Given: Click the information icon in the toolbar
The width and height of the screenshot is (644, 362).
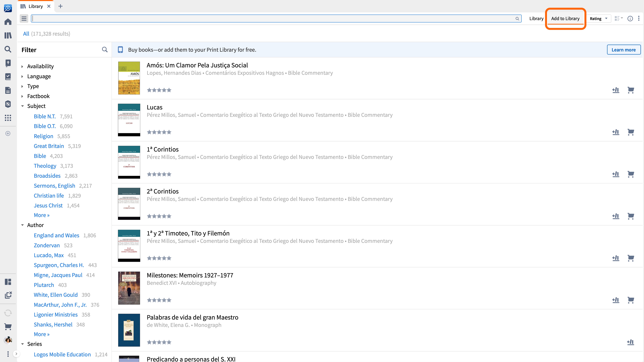Looking at the screenshot, I should coord(630,19).
